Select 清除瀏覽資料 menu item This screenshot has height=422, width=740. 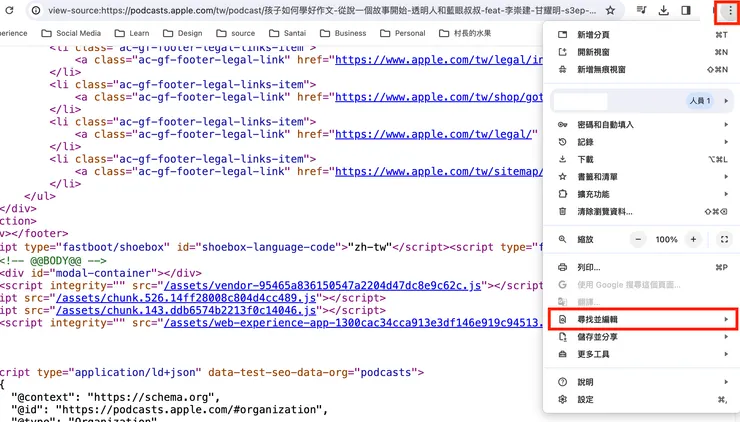tap(642, 212)
